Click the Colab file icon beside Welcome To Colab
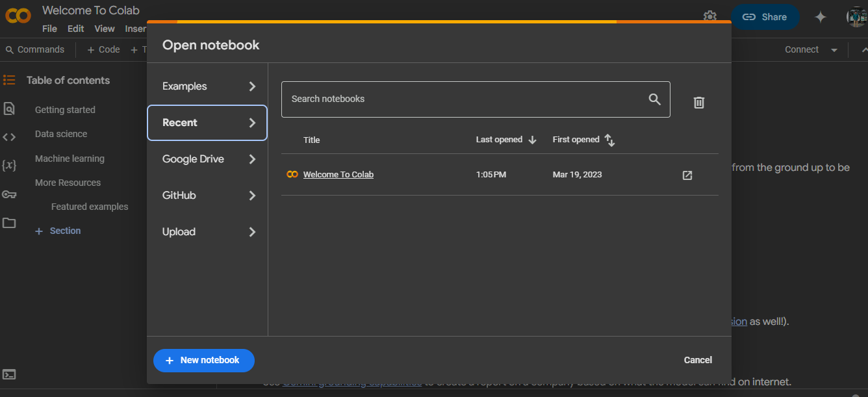 tap(292, 174)
